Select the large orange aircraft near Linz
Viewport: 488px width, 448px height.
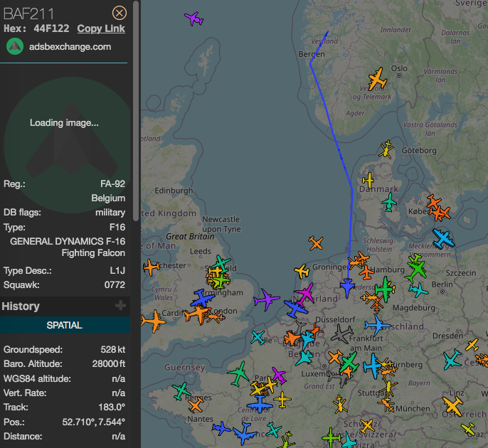click(x=453, y=406)
